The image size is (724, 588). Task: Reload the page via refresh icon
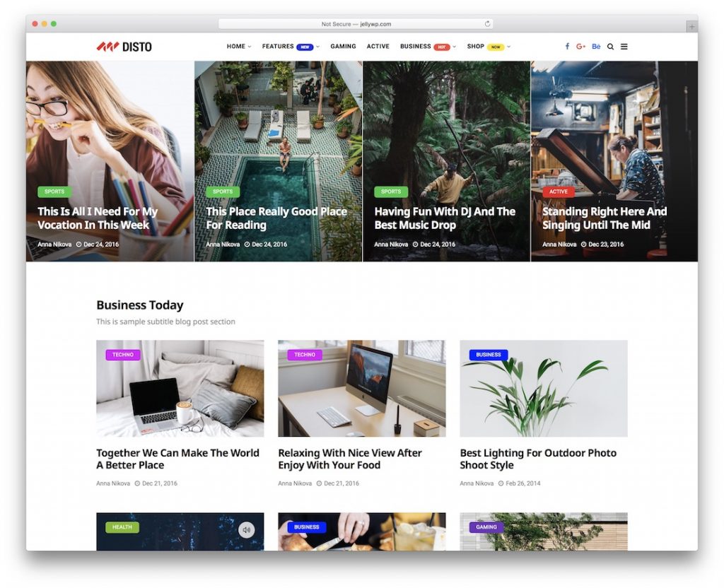(488, 22)
